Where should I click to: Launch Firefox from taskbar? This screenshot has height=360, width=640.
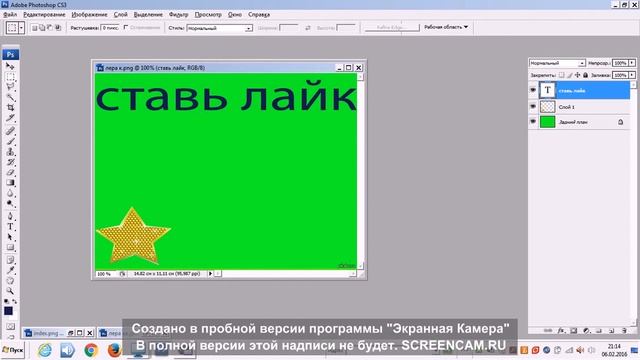[115, 350]
